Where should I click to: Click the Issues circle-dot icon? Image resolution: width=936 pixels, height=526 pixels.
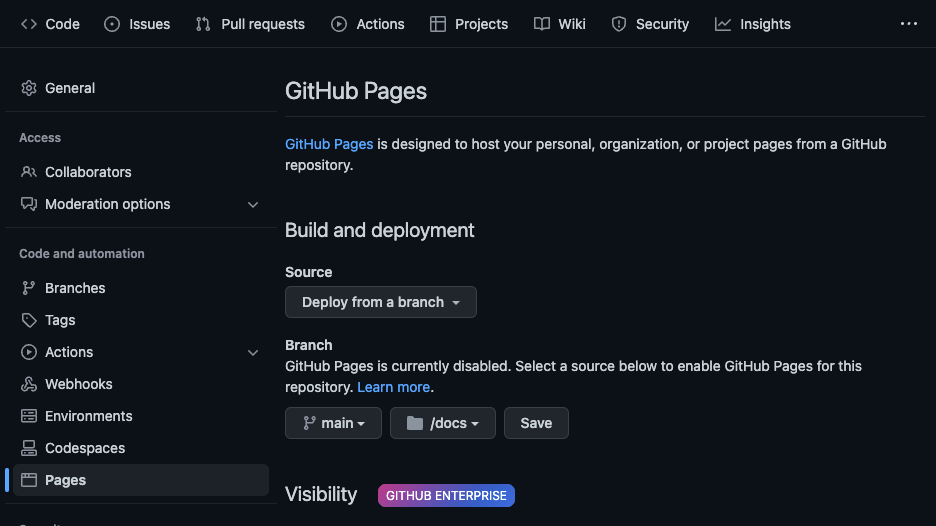point(112,24)
